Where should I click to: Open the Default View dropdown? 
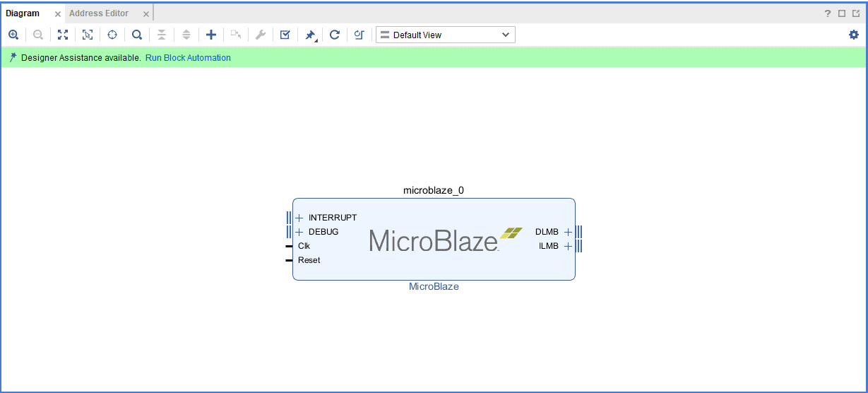point(445,35)
